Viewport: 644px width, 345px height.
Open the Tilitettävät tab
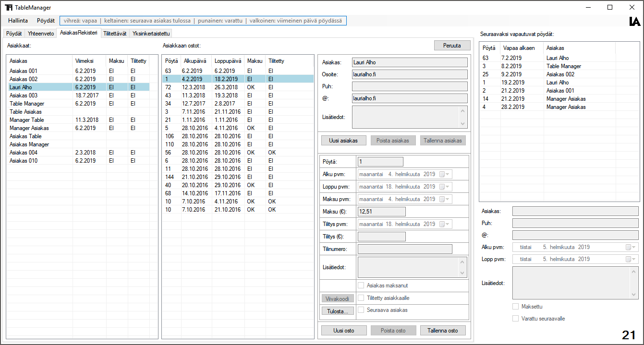pyautogui.click(x=115, y=33)
